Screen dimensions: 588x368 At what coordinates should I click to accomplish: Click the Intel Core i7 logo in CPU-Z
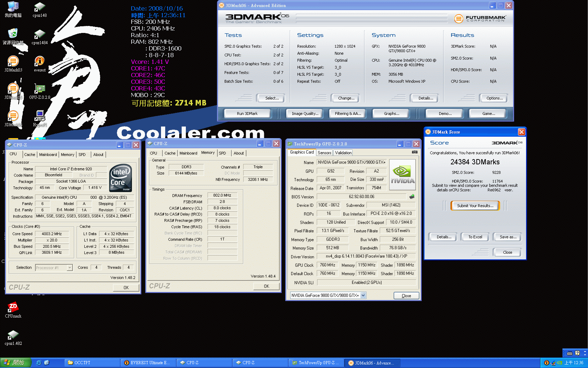click(x=121, y=178)
